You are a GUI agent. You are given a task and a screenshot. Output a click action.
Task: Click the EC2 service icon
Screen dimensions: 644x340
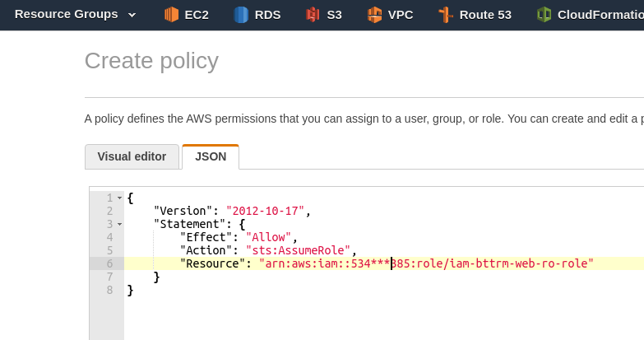pyautogui.click(x=171, y=15)
